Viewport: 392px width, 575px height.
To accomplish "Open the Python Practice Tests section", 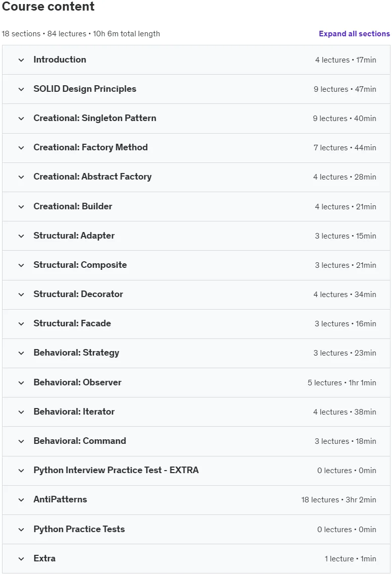I will coord(196,529).
